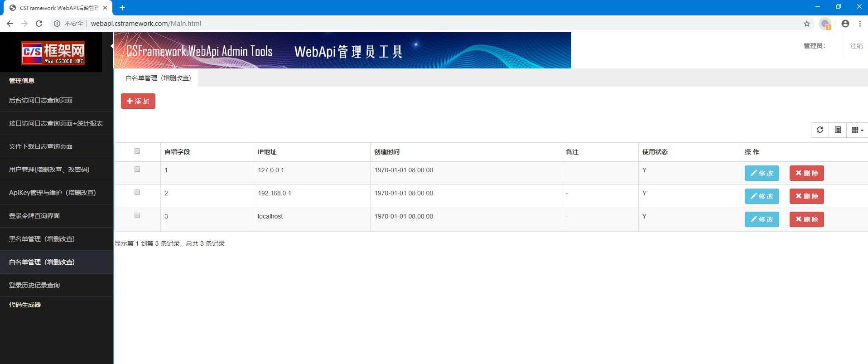
Task: Toggle the table card view icon
Action: [x=838, y=130]
